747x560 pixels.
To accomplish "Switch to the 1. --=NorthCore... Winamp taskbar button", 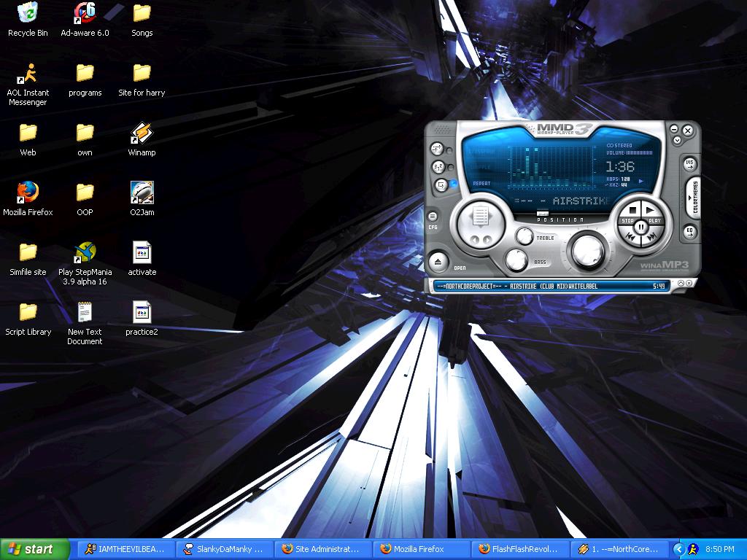I will tap(619, 549).
